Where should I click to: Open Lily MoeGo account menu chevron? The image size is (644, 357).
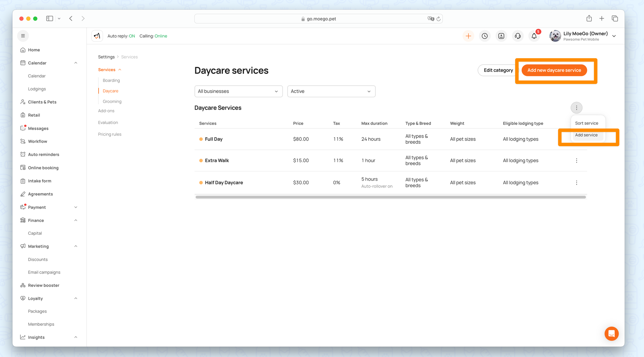(x=614, y=36)
